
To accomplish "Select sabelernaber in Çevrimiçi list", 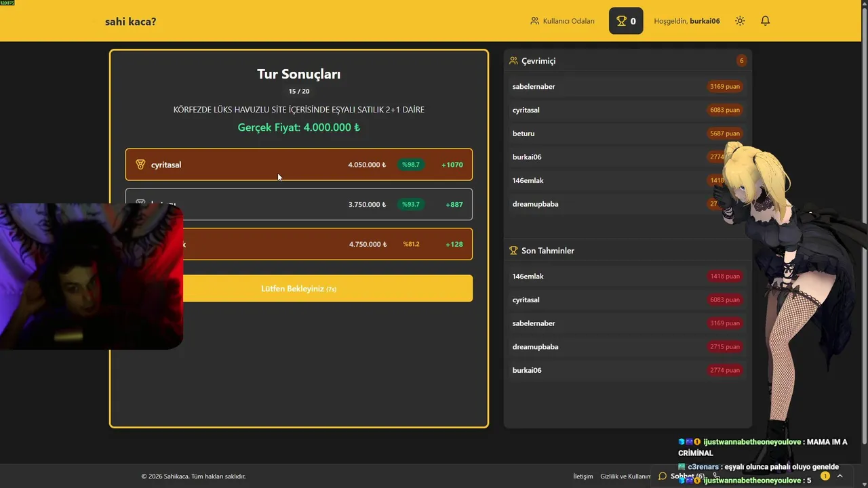I will click(x=627, y=86).
